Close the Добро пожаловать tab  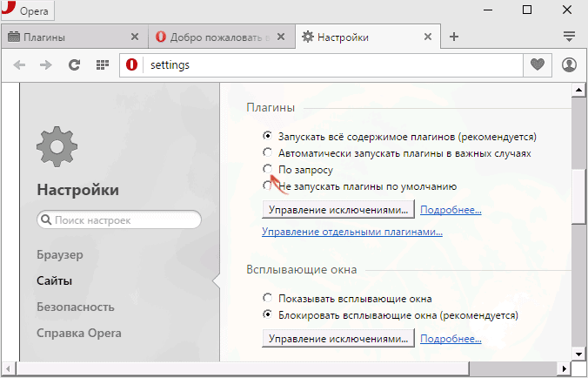point(280,37)
